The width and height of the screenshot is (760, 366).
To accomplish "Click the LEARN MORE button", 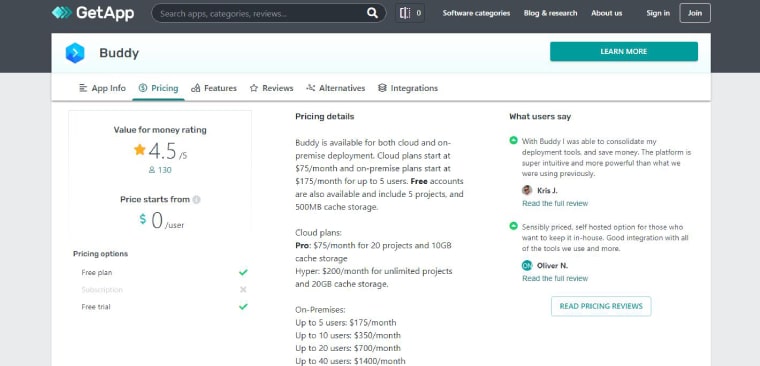I will click(x=624, y=51).
